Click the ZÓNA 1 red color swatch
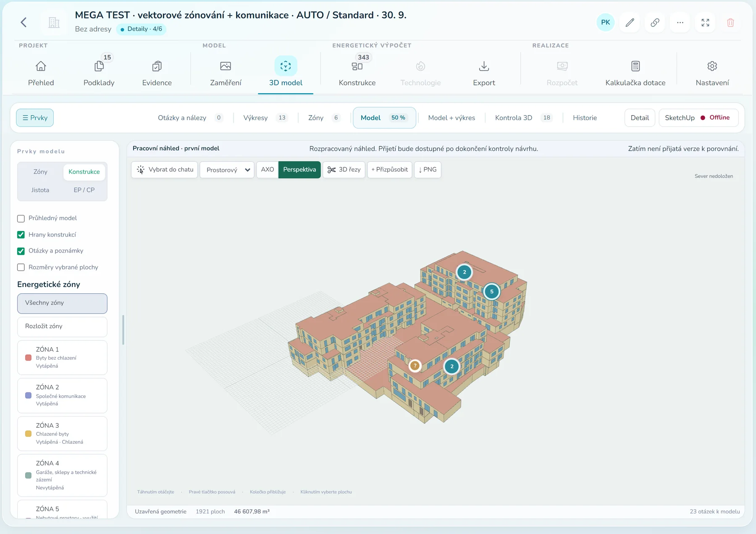 [29, 358]
